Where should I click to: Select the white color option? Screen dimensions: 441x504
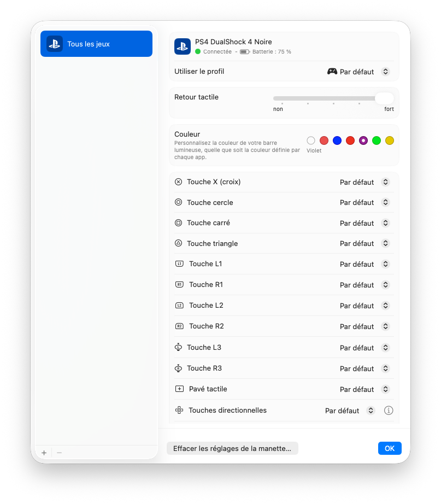[311, 140]
